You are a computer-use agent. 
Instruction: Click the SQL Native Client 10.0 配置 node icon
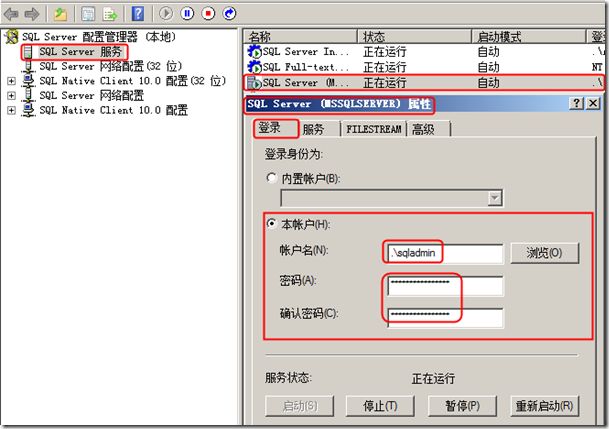point(28,110)
